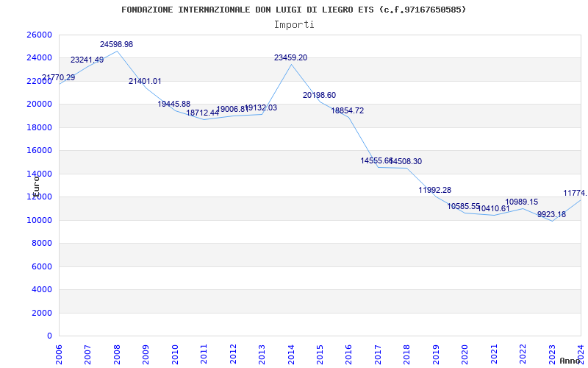
Task: Select data label 10585.55
Action: tap(464, 206)
